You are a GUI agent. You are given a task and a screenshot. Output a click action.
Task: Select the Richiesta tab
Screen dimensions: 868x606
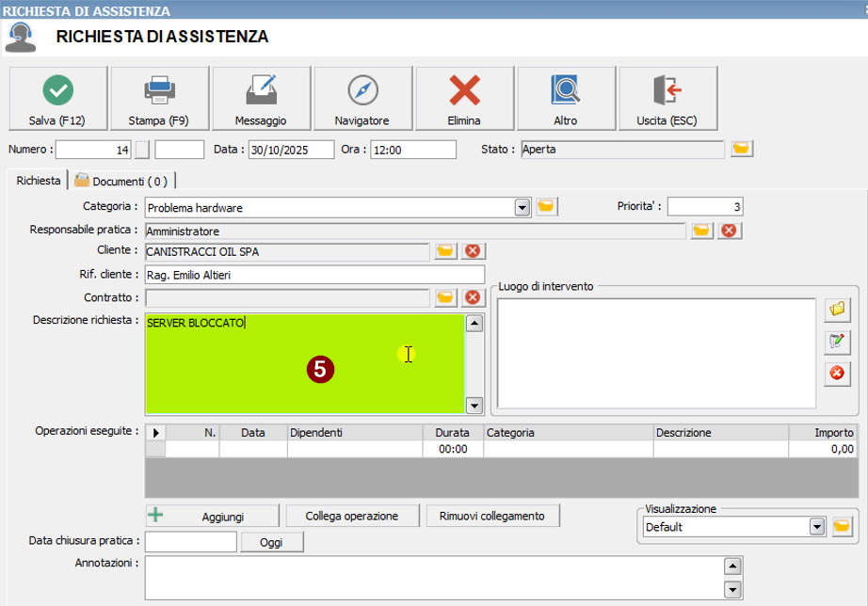[x=39, y=181]
